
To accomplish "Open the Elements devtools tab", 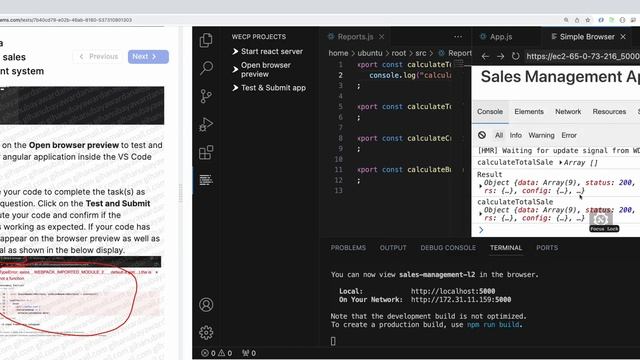I will point(529,111).
